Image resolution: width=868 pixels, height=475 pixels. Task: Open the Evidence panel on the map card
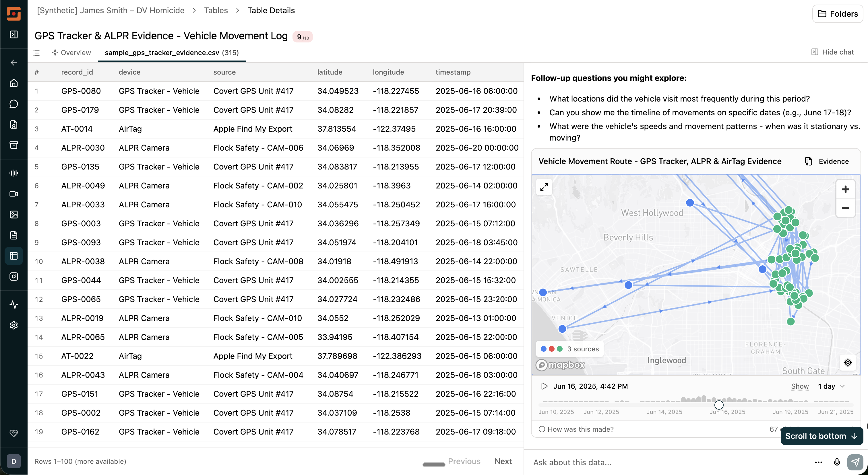pyautogui.click(x=828, y=161)
